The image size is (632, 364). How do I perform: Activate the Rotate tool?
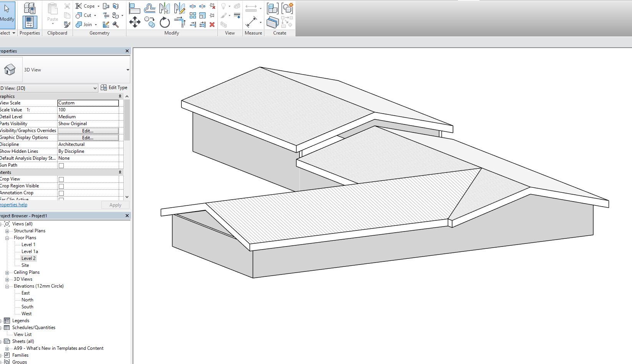tap(164, 22)
